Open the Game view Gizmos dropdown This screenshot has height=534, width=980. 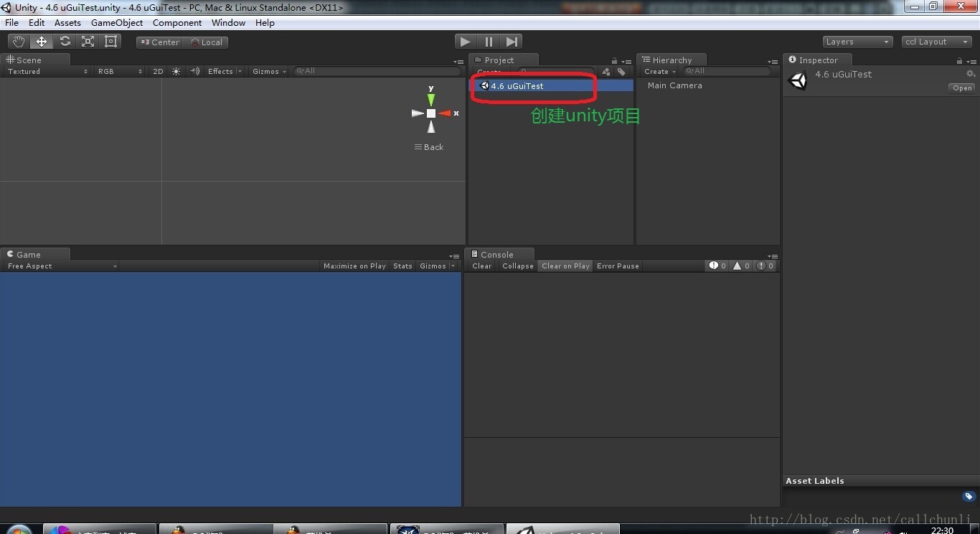437,266
